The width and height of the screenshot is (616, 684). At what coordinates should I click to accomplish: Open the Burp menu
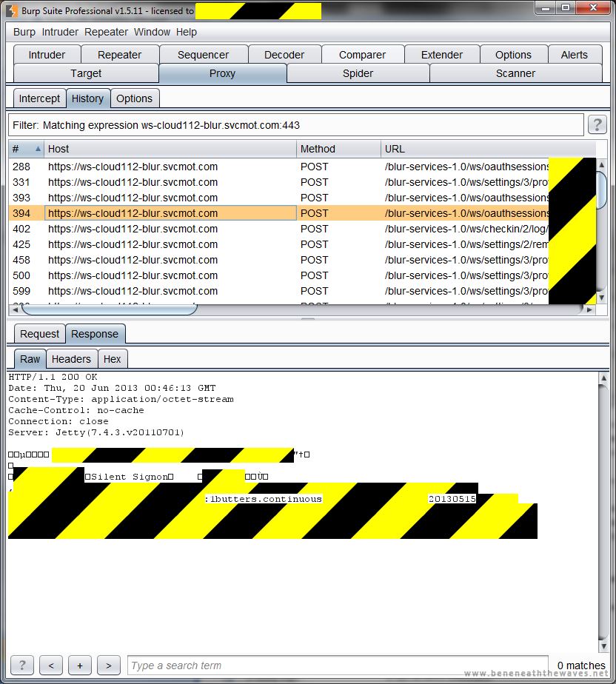click(x=24, y=32)
